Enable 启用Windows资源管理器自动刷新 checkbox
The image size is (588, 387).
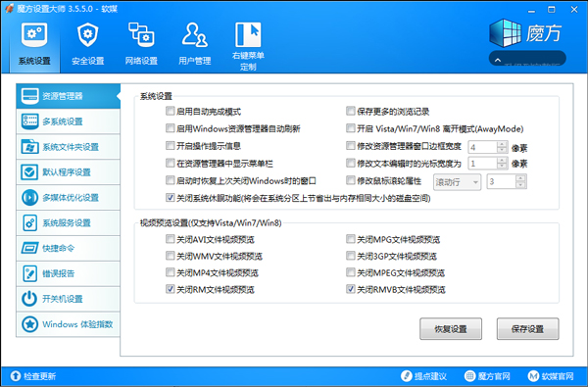[x=171, y=128]
